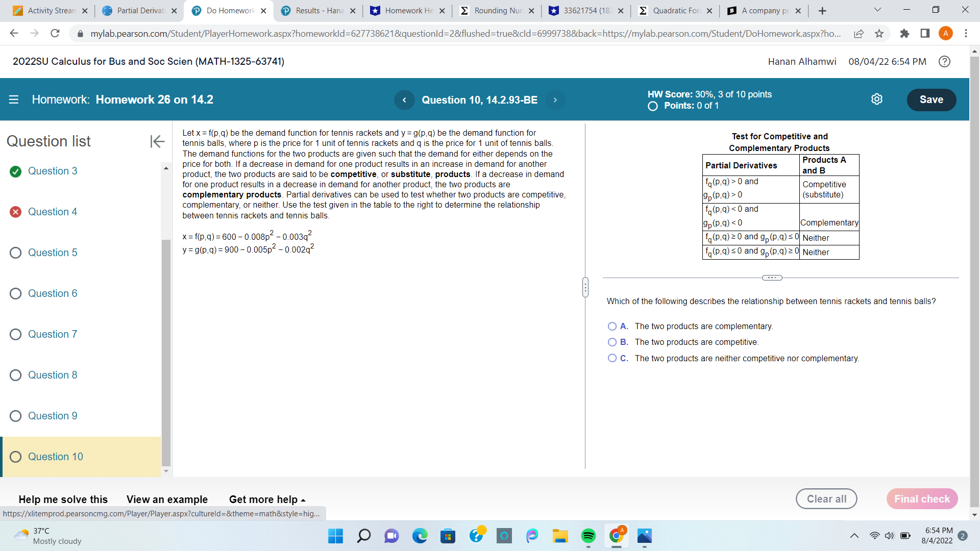Select answer C, neither competitive nor complementary
980x551 pixels.
coord(612,358)
